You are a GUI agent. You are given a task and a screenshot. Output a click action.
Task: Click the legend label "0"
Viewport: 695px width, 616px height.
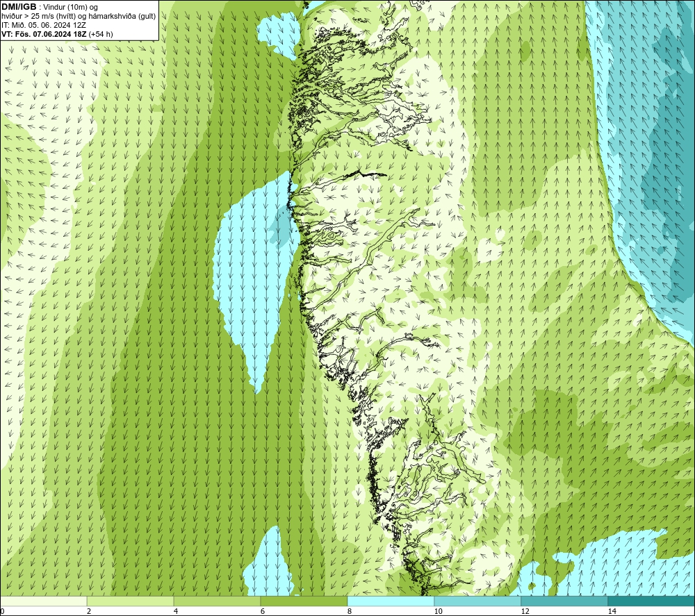[2, 611]
